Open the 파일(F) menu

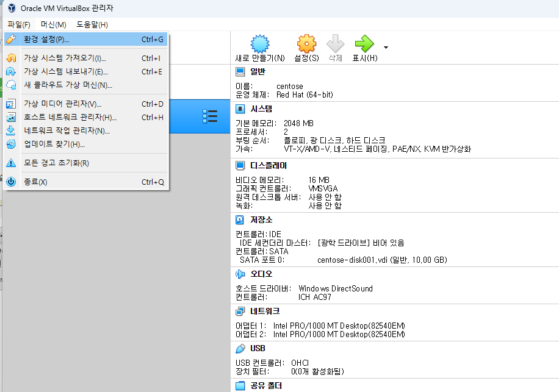19,24
